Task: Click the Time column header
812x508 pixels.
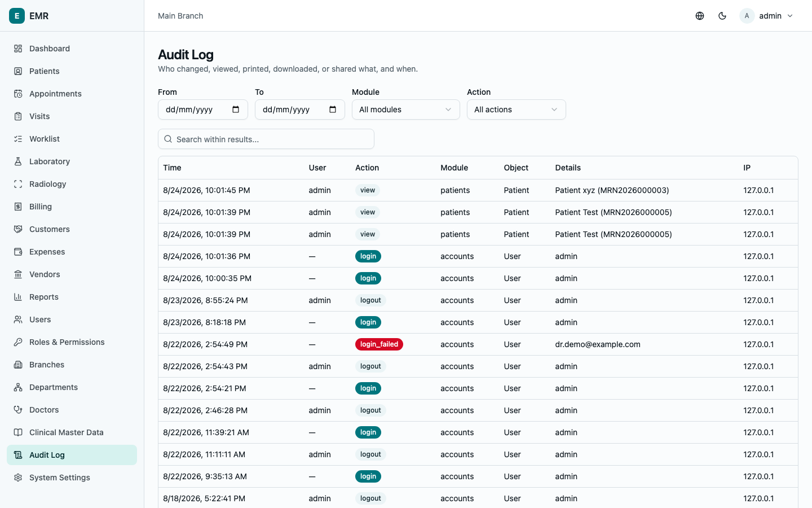Action: 172,168
